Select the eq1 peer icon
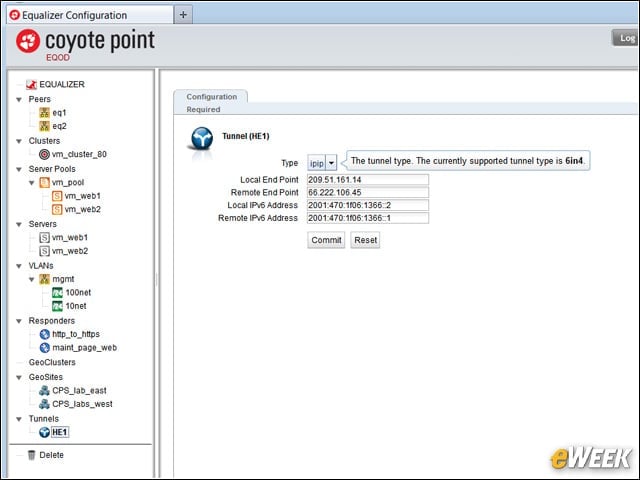Image resolution: width=640 pixels, height=480 pixels. [44, 113]
